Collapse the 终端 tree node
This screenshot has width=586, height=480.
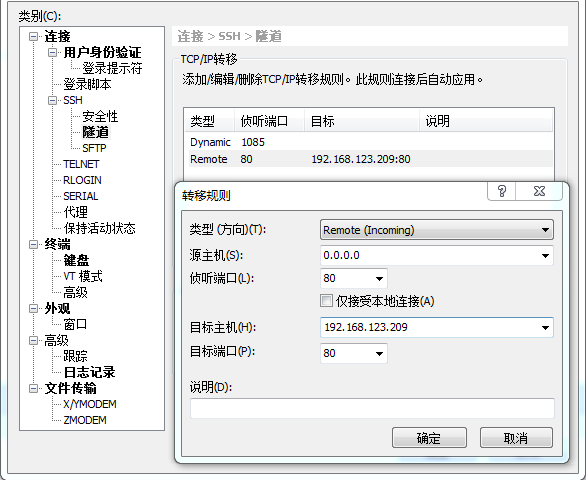pyautogui.click(x=34, y=244)
